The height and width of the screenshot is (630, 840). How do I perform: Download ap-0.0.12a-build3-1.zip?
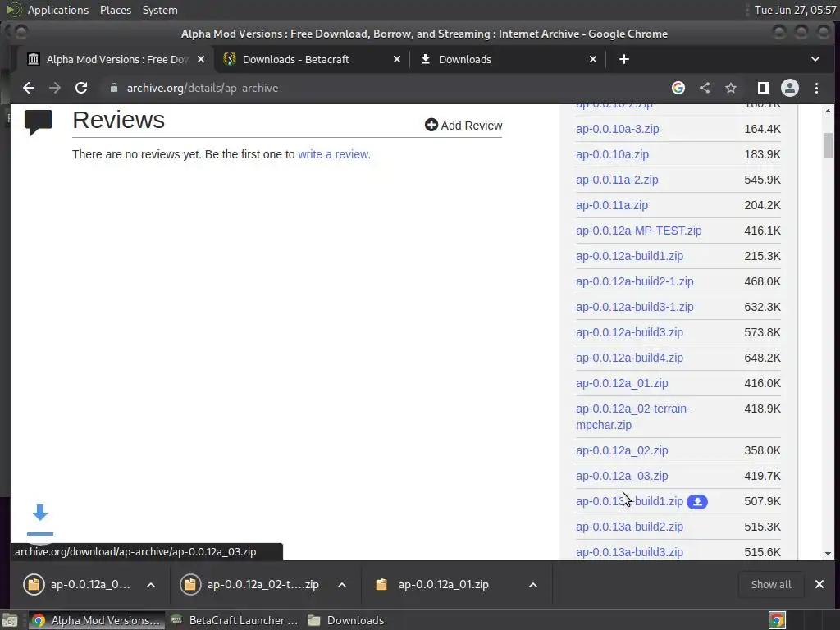point(635,307)
